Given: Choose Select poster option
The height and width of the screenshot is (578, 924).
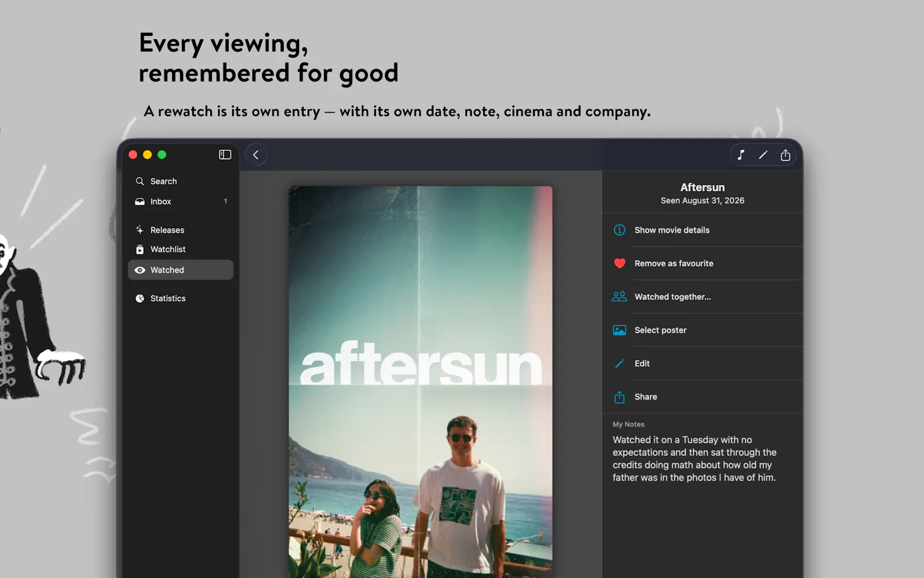Looking at the screenshot, I should pos(703,331).
